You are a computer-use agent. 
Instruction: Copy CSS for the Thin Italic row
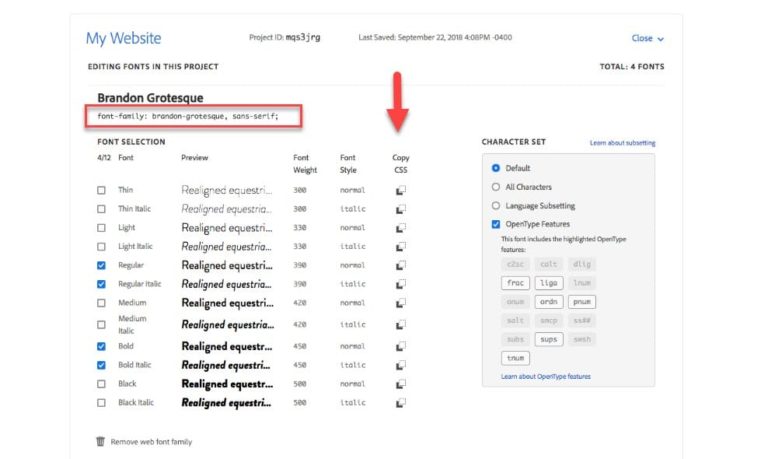pos(401,209)
